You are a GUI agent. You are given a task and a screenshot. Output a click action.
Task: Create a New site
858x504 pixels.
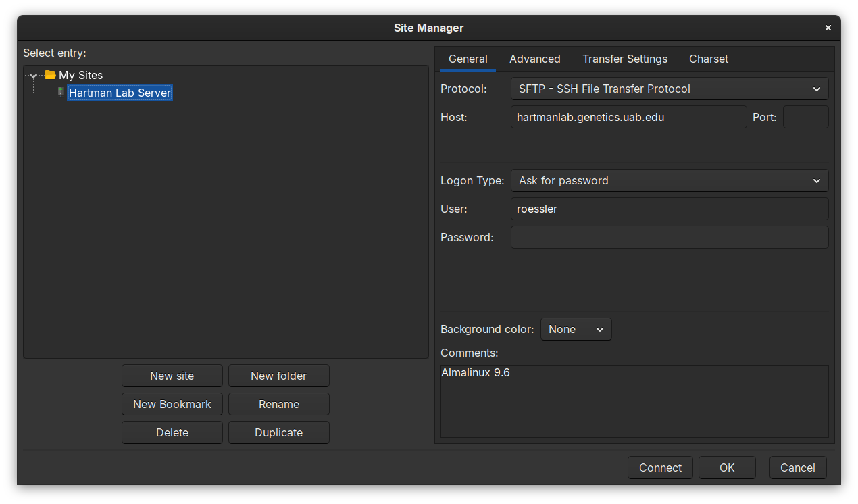click(172, 376)
